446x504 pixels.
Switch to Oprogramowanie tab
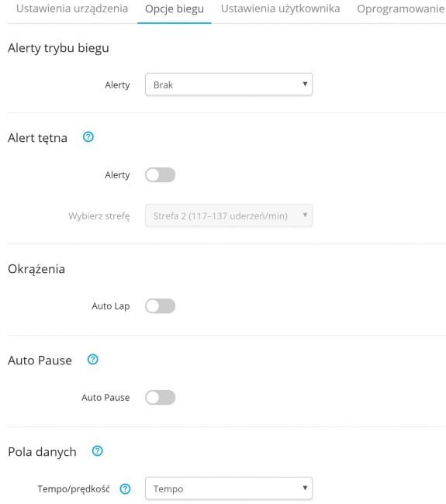(x=401, y=9)
